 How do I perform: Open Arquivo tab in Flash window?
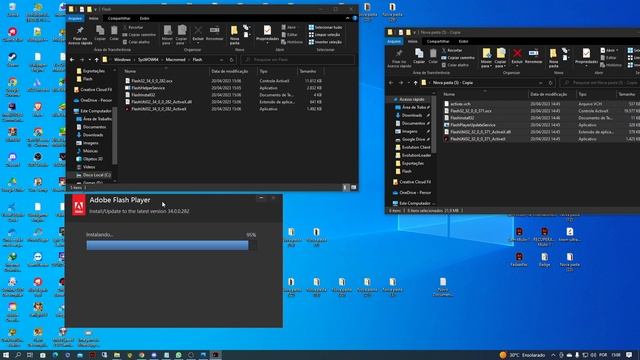(75, 18)
